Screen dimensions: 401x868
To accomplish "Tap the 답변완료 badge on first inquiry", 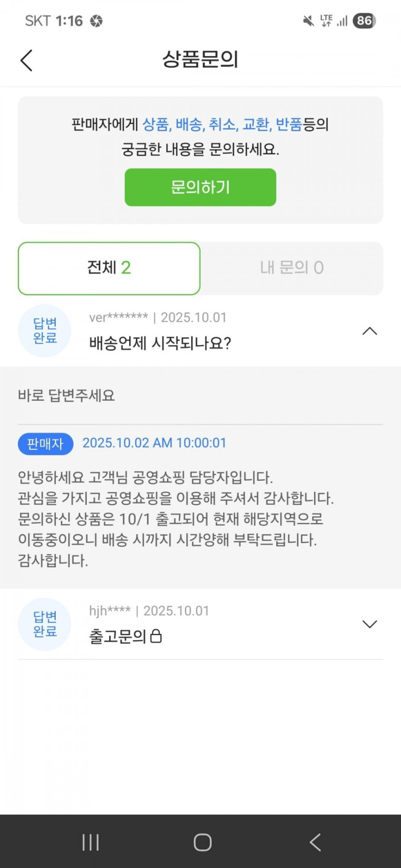I will [45, 331].
